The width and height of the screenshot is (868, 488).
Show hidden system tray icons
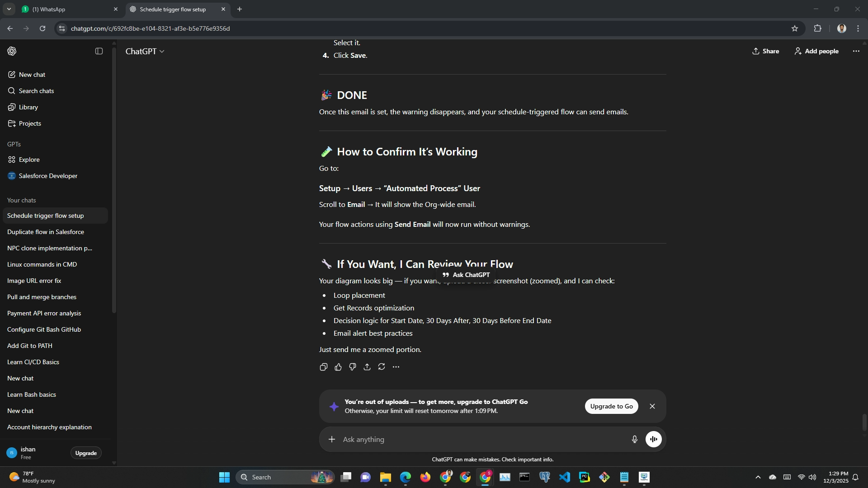tap(758, 477)
